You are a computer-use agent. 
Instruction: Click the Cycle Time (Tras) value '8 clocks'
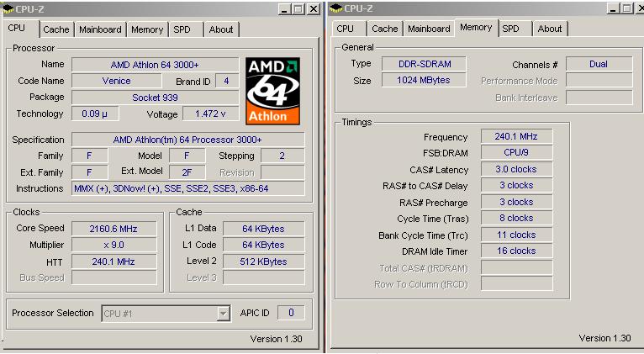(x=516, y=218)
